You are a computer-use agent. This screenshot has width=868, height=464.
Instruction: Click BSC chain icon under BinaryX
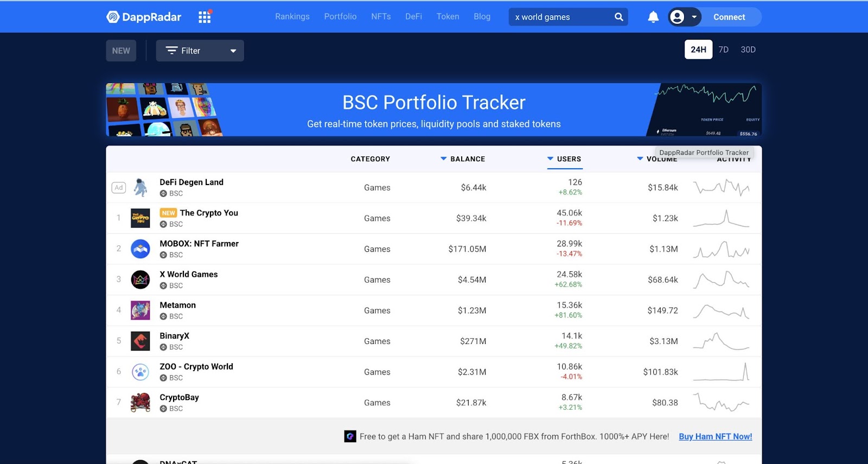[x=163, y=347]
